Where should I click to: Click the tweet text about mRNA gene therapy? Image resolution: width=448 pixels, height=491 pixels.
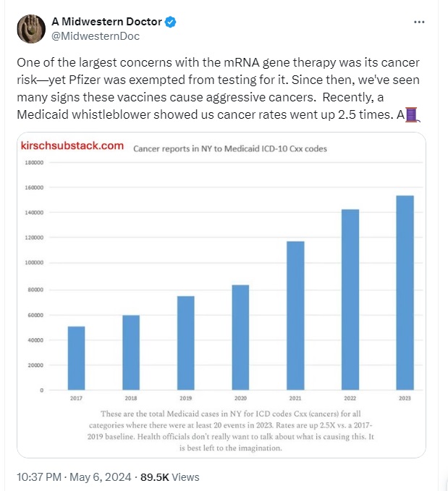click(x=218, y=88)
